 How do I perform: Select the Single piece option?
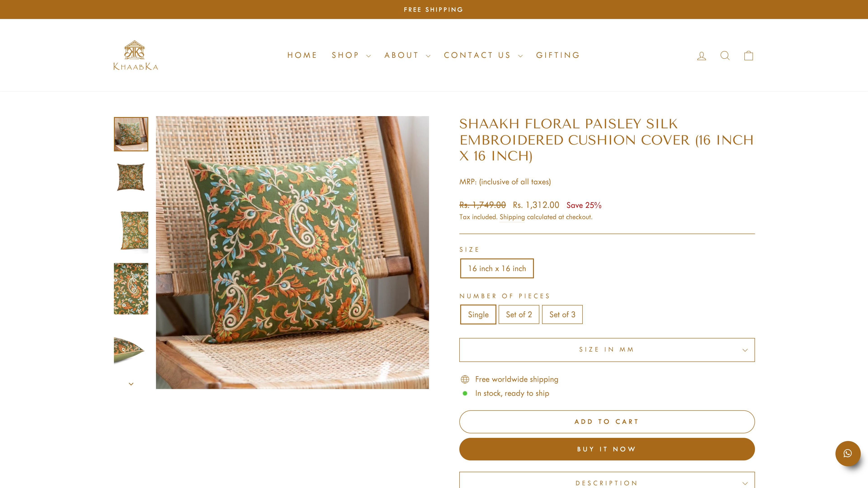click(x=478, y=314)
